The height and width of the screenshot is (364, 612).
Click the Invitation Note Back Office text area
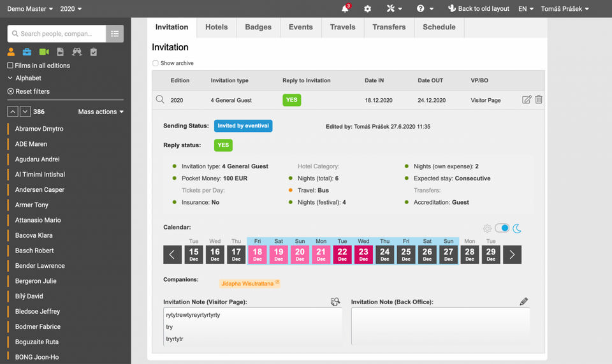[x=441, y=326]
